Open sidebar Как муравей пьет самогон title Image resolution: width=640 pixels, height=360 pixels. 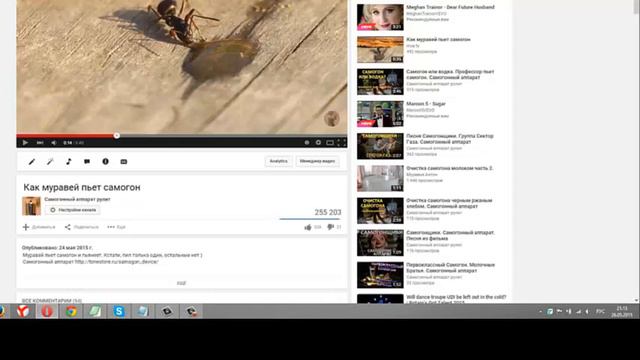[438, 40]
